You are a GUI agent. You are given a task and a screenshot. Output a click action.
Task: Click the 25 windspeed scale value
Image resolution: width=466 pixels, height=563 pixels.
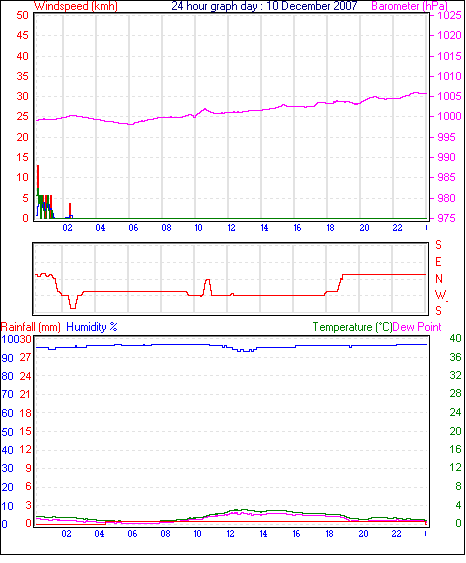(23, 116)
